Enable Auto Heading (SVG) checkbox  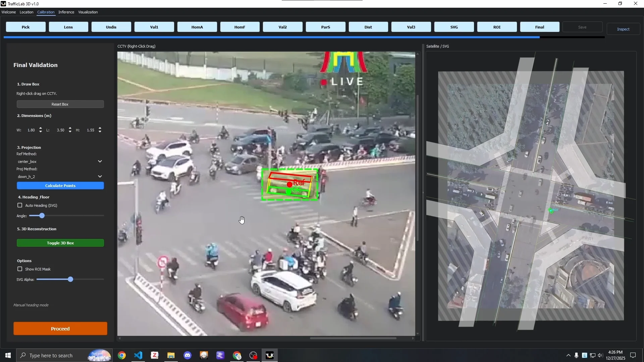20,205
